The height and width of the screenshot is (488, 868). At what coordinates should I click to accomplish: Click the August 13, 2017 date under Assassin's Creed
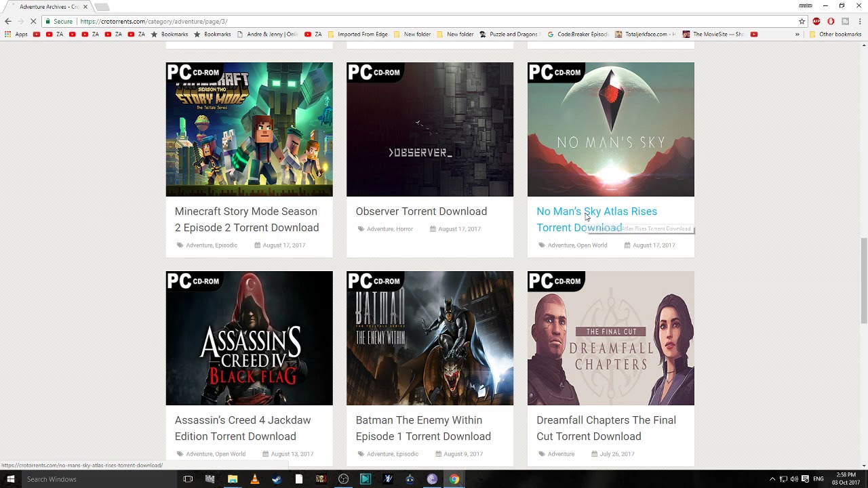292,454
